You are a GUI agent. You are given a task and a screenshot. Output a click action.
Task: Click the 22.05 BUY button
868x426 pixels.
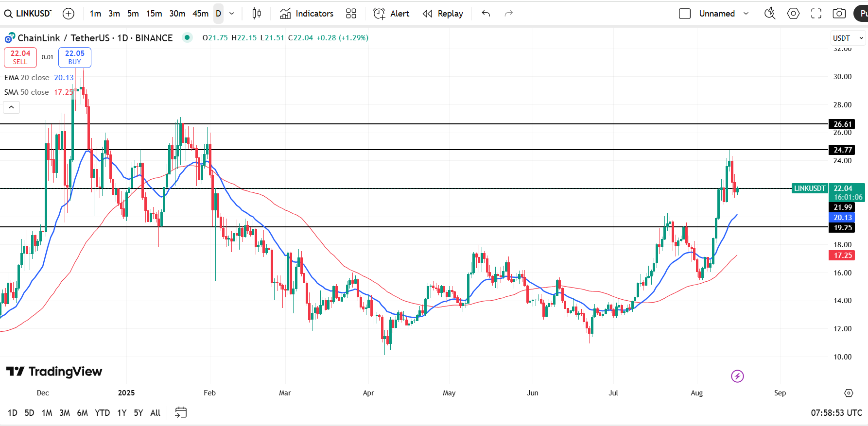[x=75, y=57]
